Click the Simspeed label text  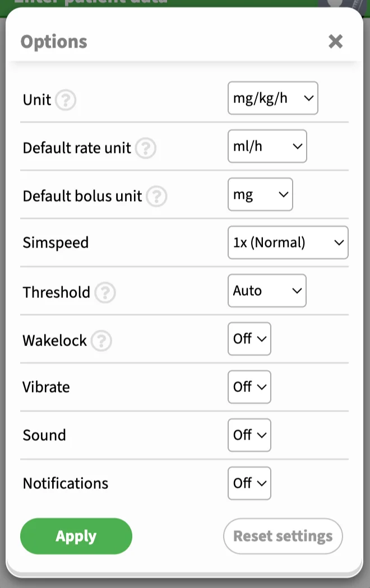[55, 243]
